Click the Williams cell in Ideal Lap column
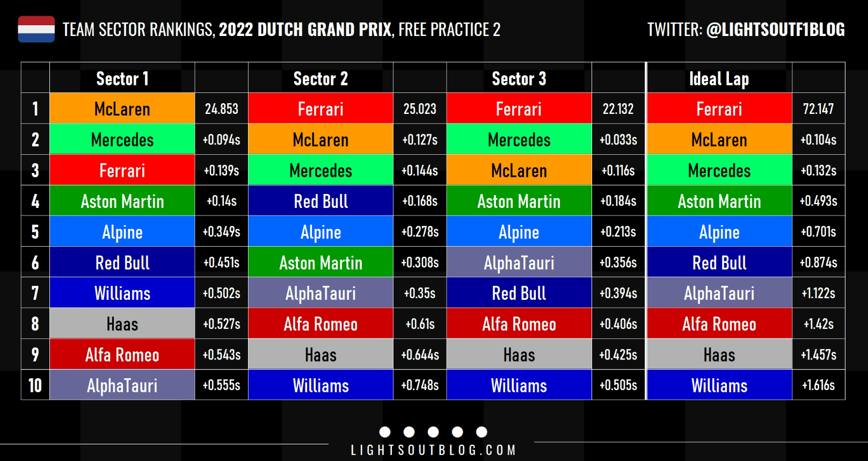The width and height of the screenshot is (868, 461). [719, 385]
